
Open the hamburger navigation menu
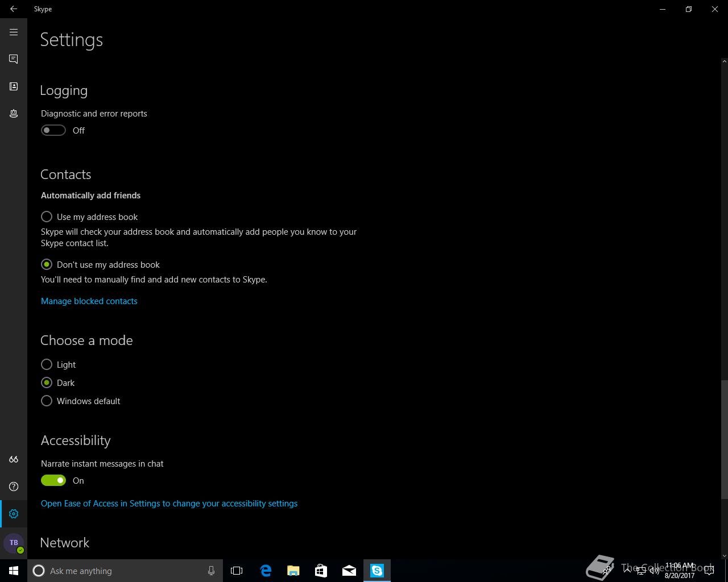click(14, 32)
